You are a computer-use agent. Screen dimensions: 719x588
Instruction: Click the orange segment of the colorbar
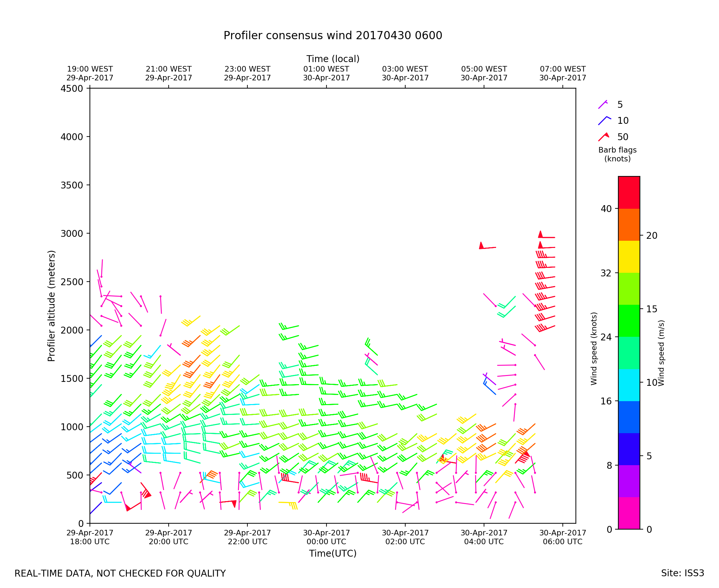tap(629, 224)
